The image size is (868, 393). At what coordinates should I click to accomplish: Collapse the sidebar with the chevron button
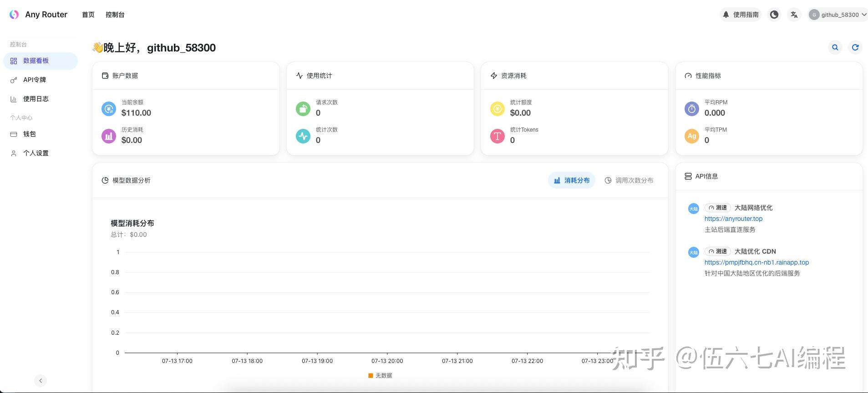point(41,381)
